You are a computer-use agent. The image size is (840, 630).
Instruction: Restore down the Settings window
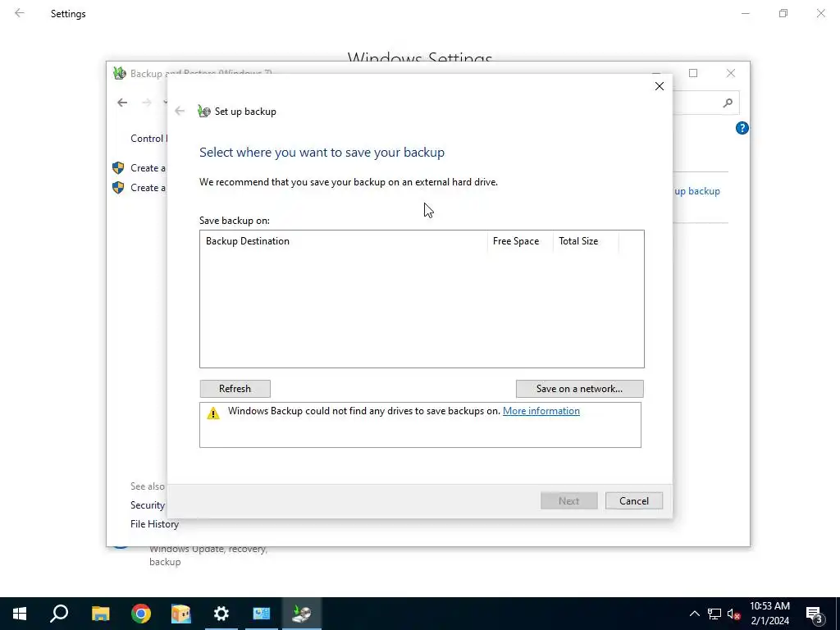[x=783, y=13]
